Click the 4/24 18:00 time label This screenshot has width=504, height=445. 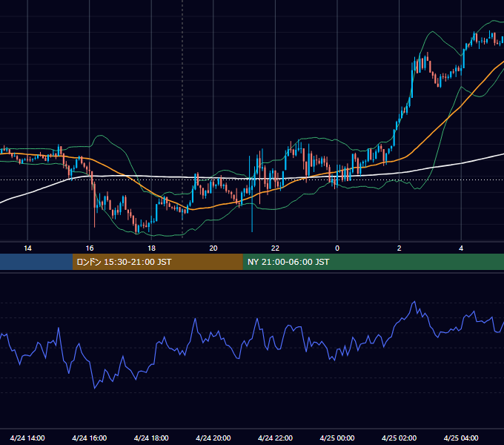pyautogui.click(x=151, y=438)
